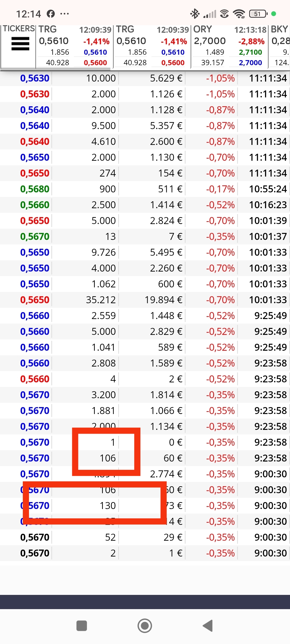Tap the Facebook notification icon in status bar

pos(51,14)
